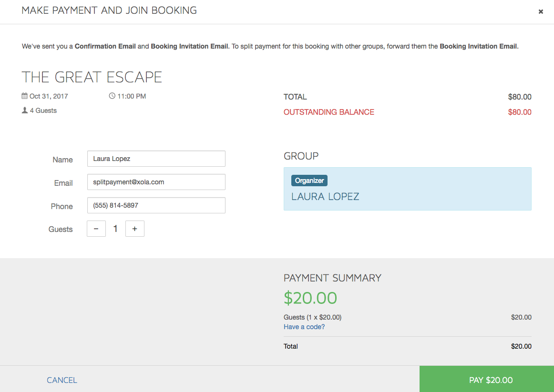Focus the Name field containing Laura Lopez
The image size is (554, 392).
(x=156, y=159)
